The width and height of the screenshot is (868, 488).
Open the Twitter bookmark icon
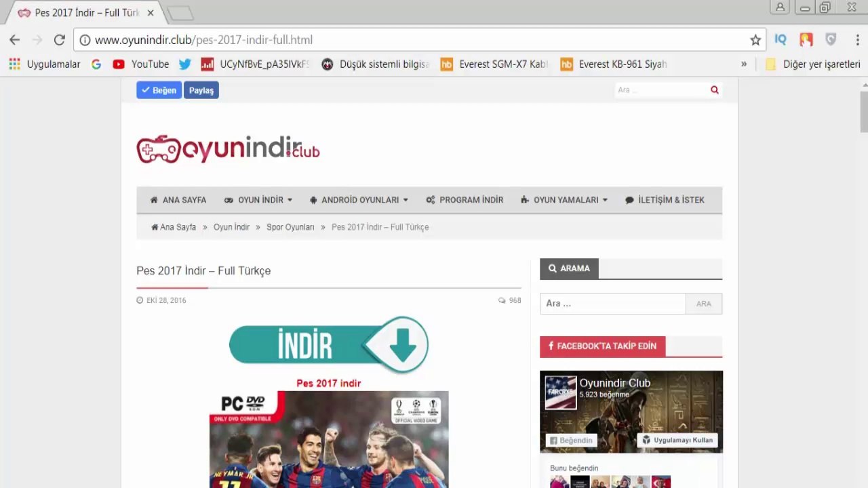click(x=184, y=64)
